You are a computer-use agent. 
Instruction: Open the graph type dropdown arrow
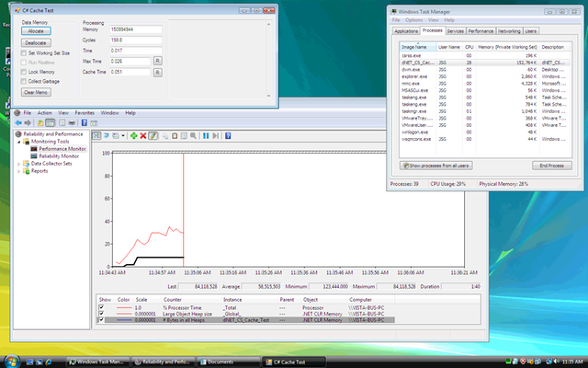122,135
